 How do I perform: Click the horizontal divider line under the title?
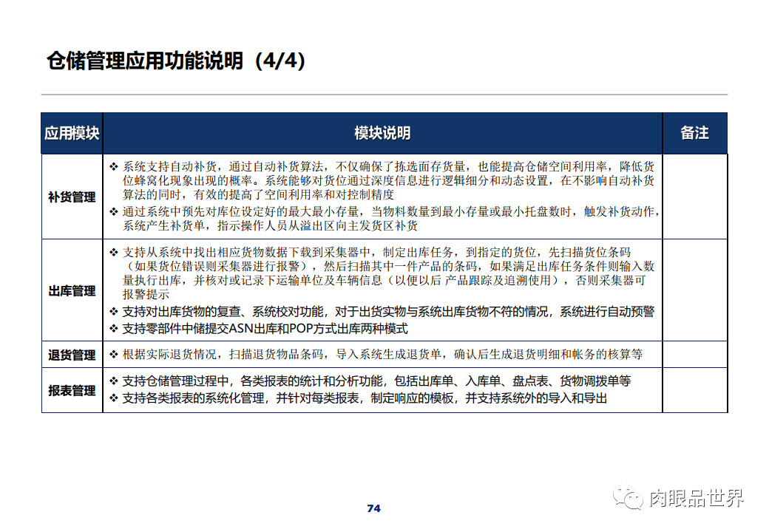384,94
